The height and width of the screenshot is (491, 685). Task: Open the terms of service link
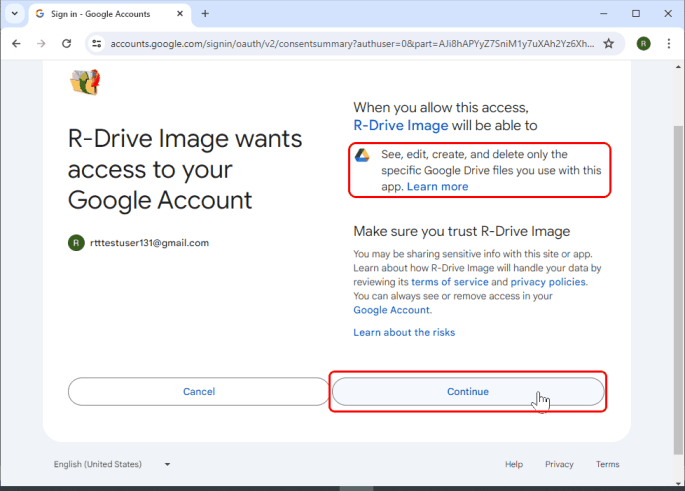[x=450, y=282]
